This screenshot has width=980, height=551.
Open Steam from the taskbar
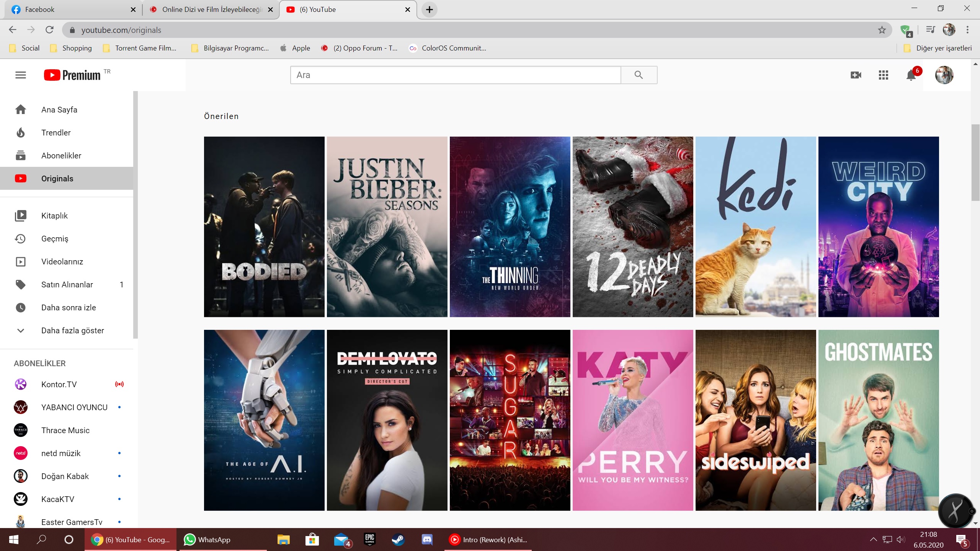pyautogui.click(x=398, y=540)
